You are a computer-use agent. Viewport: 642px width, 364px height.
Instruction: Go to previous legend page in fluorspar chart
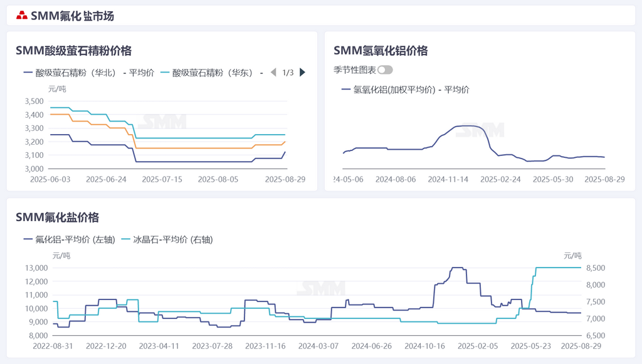[273, 73]
